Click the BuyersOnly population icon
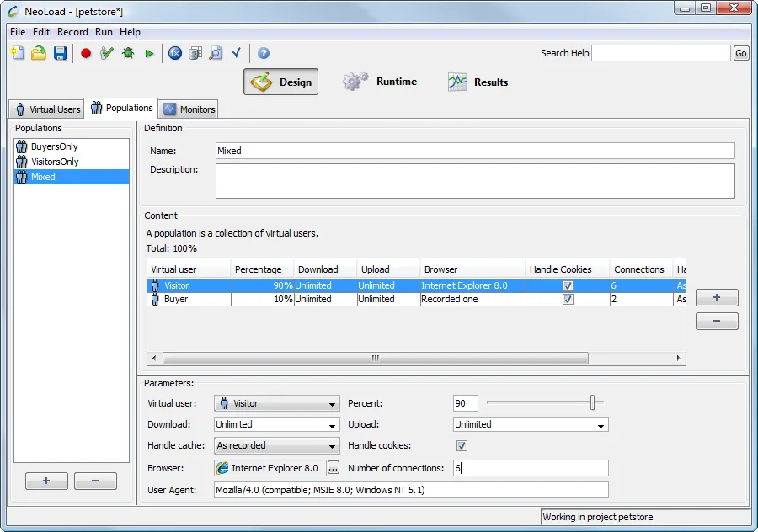The width and height of the screenshot is (758, 532). (22, 146)
